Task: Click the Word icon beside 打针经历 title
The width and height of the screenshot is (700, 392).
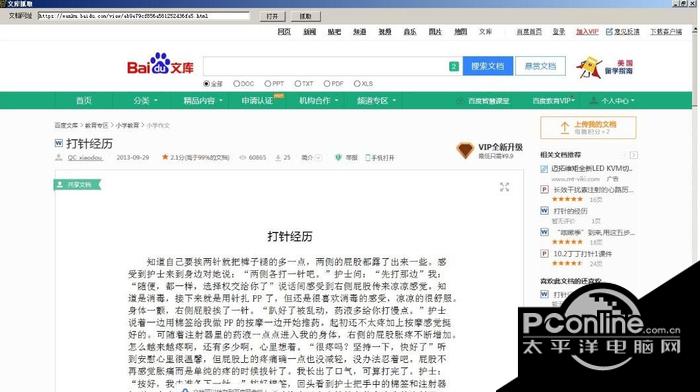Action: coord(58,143)
